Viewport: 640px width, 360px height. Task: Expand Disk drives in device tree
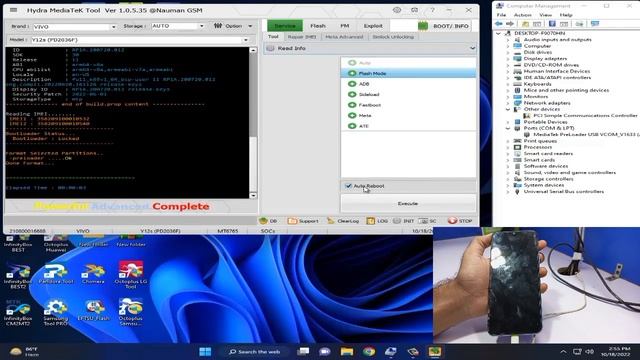coord(508,52)
